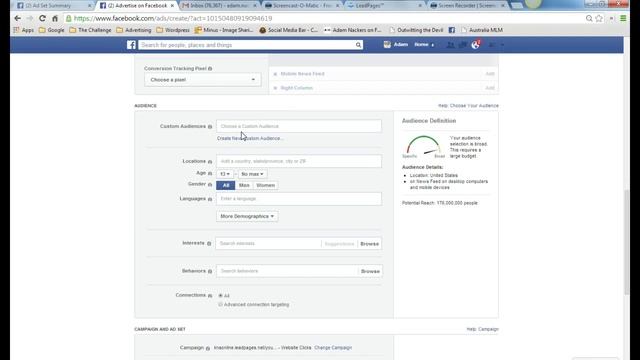
Task: Click Custom Audiences info icon
Action: [210, 127]
